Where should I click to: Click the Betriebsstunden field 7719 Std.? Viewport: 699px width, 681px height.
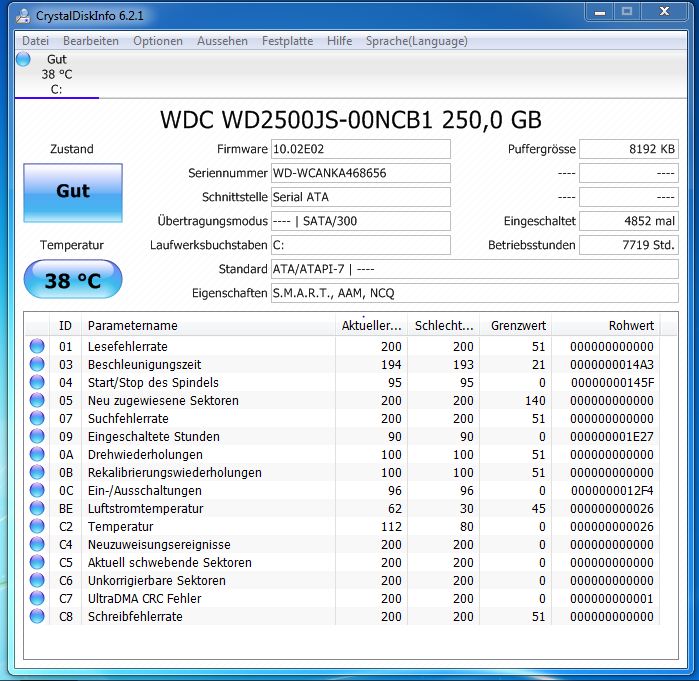tap(629, 245)
